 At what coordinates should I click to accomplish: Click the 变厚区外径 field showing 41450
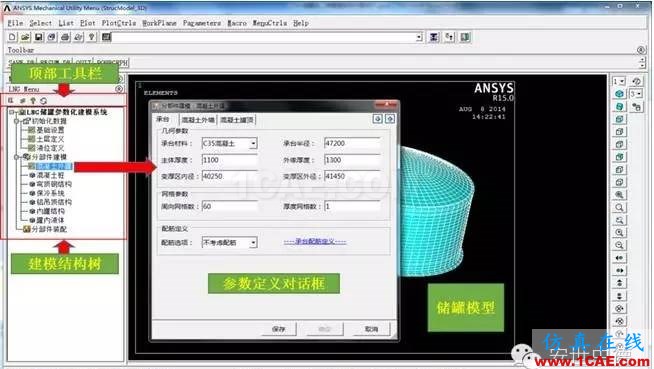[x=353, y=176]
